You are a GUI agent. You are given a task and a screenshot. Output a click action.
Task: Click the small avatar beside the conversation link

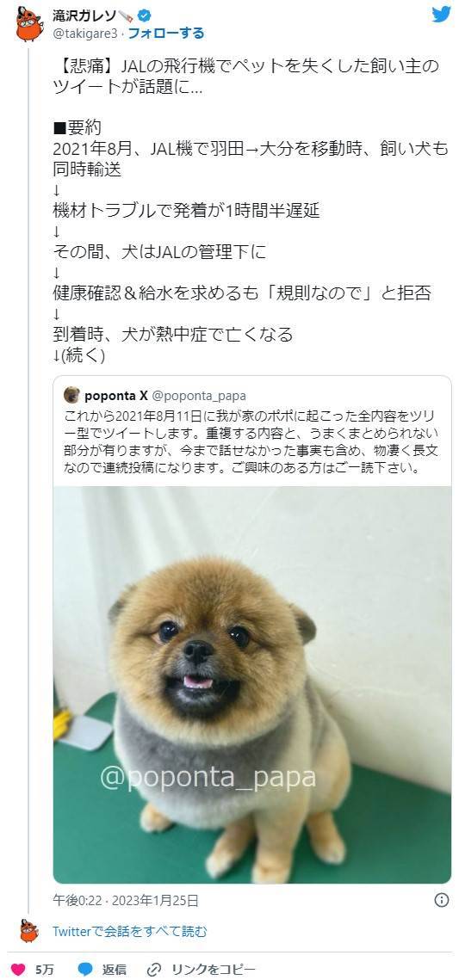pos(29,931)
